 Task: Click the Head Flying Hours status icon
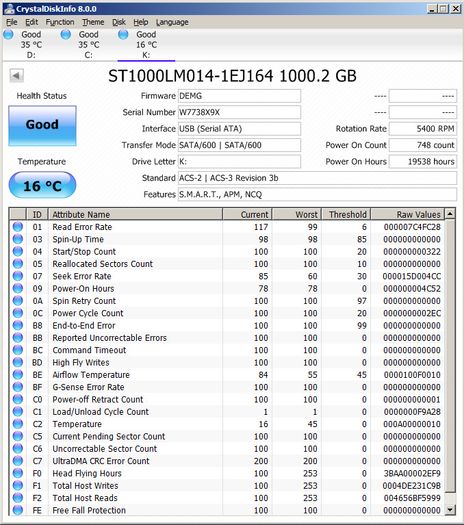(18, 473)
